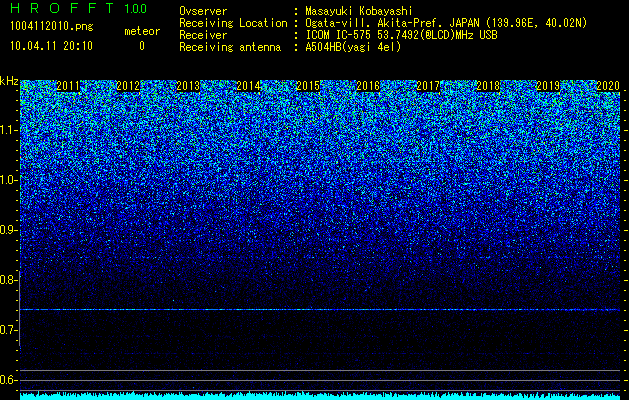Select the filename 1004112010.png
The image size is (629, 400).
point(52,27)
